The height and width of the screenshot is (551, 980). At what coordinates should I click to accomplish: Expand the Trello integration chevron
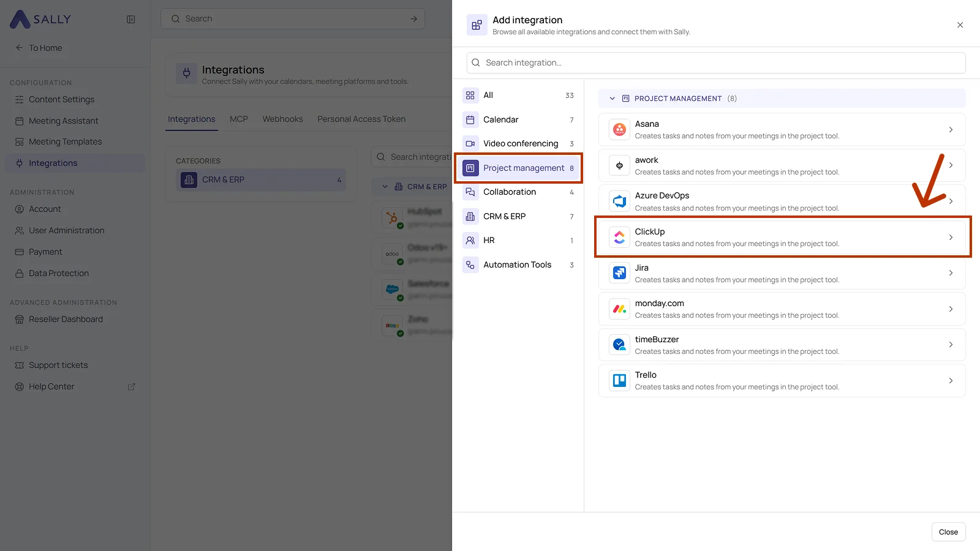[x=951, y=380]
